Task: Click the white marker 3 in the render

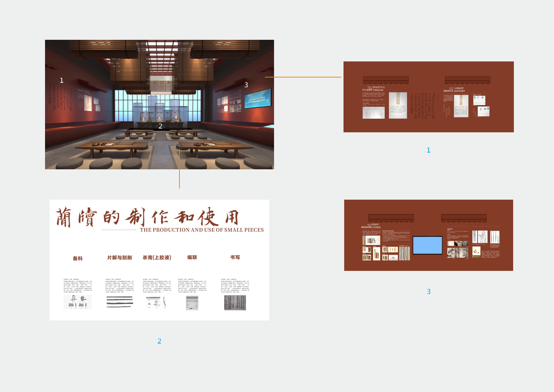Action: click(x=246, y=85)
